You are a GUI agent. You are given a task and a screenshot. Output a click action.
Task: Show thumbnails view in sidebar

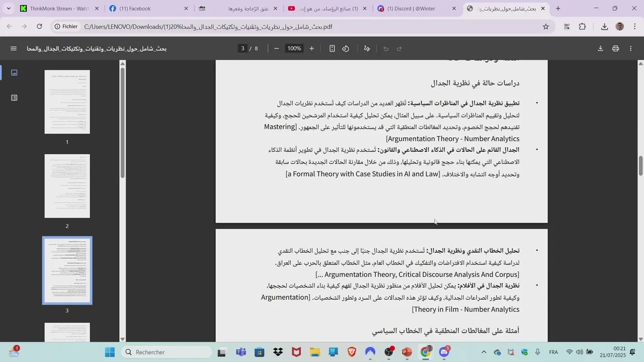click(x=14, y=73)
